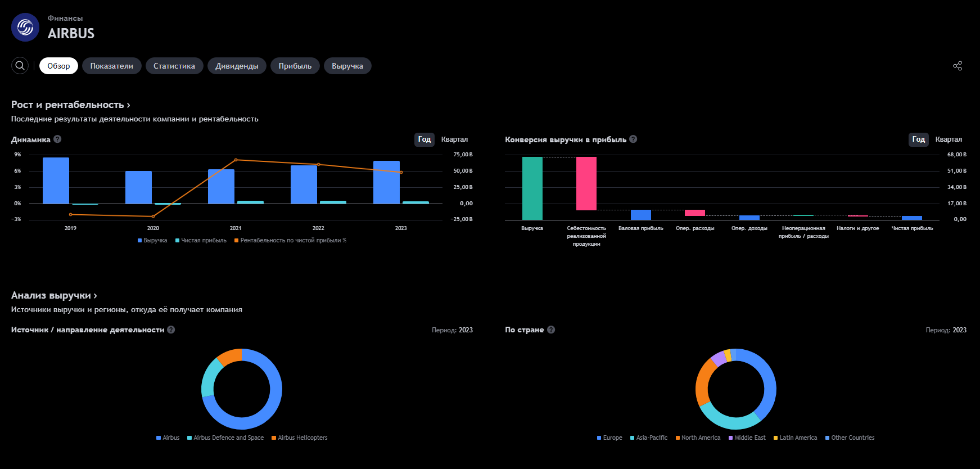The image size is (980, 469).
Task: Click the 2021 profitability line point
Action: tap(236, 160)
